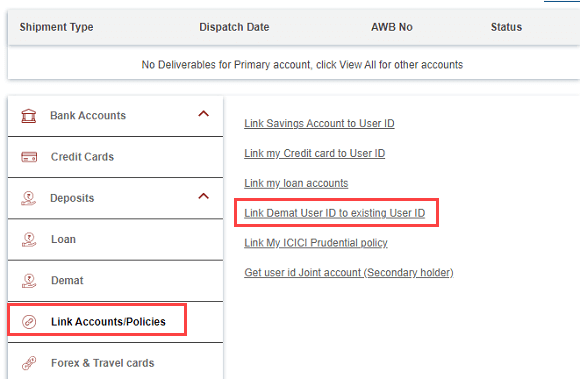Click the Shipment Type column header
This screenshot has height=379, width=580.
point(57,27)
